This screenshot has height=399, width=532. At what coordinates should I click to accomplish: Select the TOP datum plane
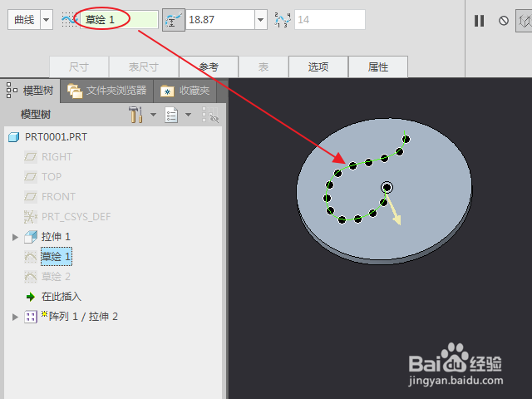pyautogui.click(x=52, y=177)
